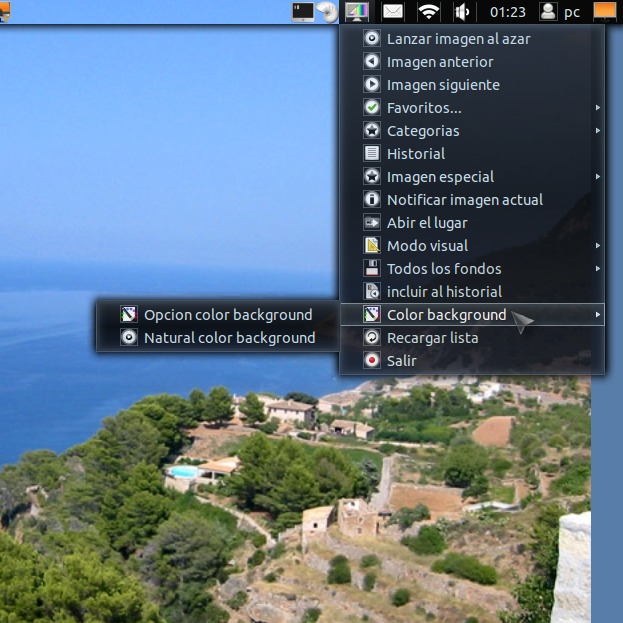Image resolution: width=623 pixels, height=623 pixels.
Task: Click the orange monitor icon at panel right
Action: [605, 11]
